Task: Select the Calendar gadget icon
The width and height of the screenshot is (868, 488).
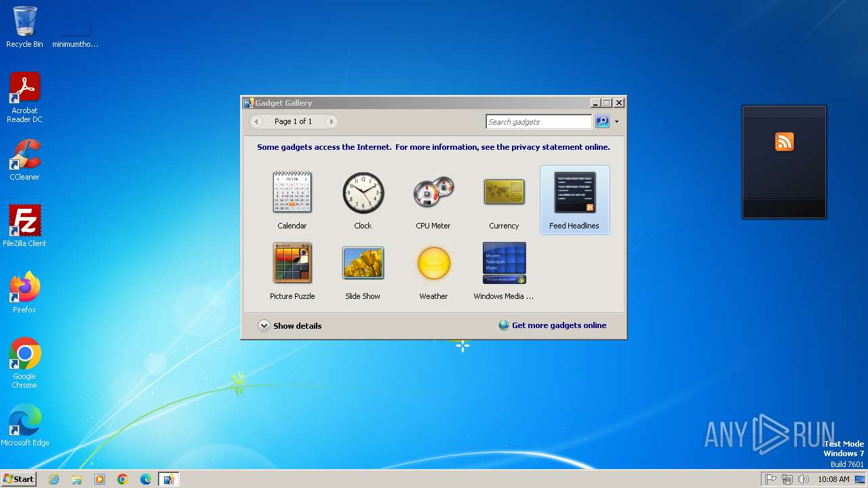Action: (x=292, y=192)
